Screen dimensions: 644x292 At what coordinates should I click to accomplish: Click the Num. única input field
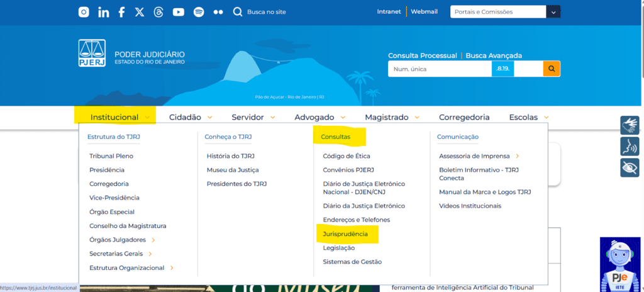439,69
